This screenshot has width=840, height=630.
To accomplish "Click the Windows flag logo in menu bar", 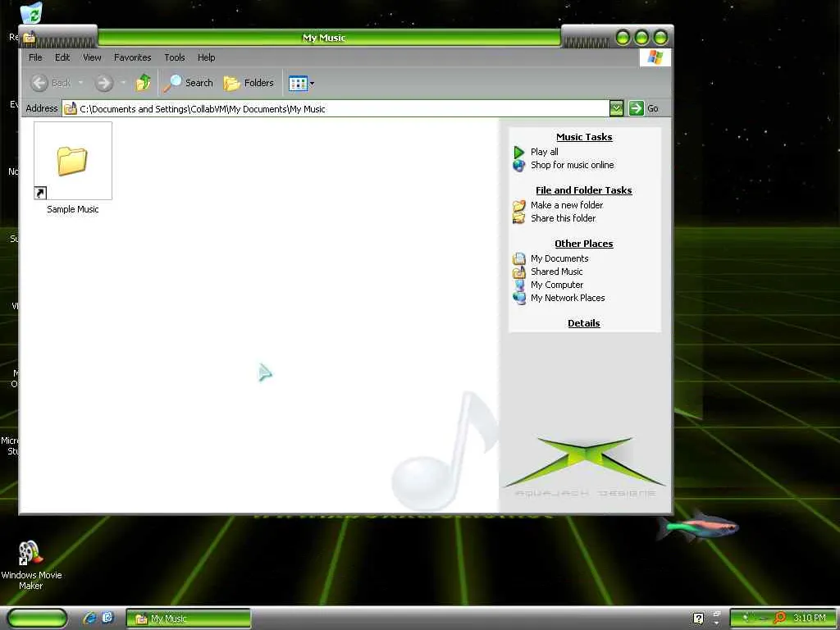I will [x=655, y=57].
